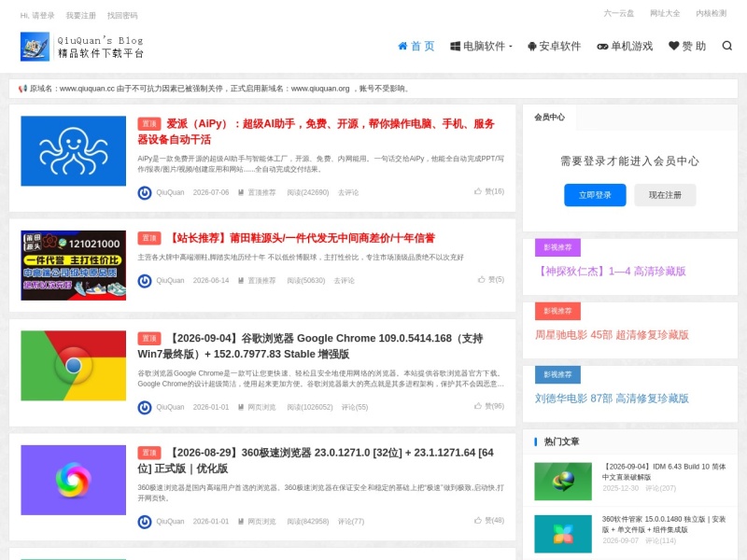Open the 360极速浏览器 post thumbnail
This screenshot has width=747, height=560.
pyautogui.click(x=74, y=480)
